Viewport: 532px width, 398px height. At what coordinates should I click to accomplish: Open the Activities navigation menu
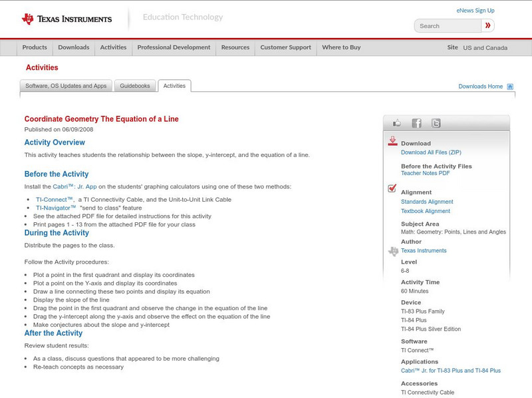coord(113,47)
